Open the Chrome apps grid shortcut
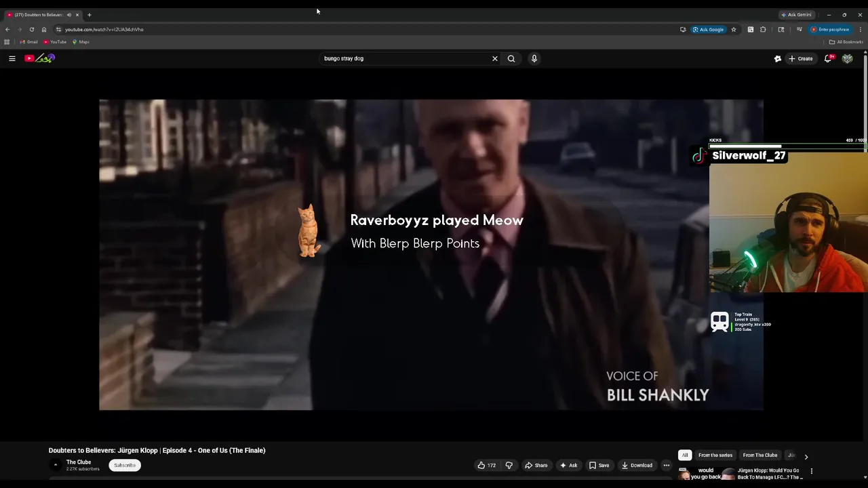Image resolution: width=868 pixels, height=488 pixels. 7,42
